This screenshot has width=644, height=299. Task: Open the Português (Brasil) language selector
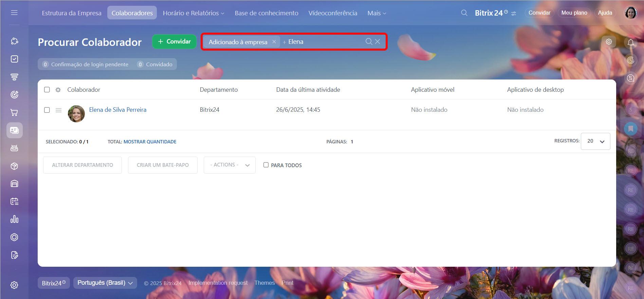(x=105, y=283)
